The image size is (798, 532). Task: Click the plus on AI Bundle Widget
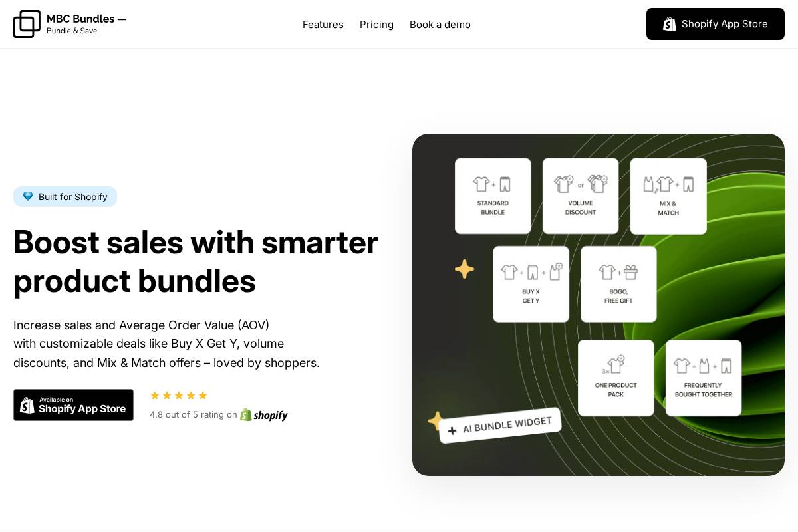(452, 430)
